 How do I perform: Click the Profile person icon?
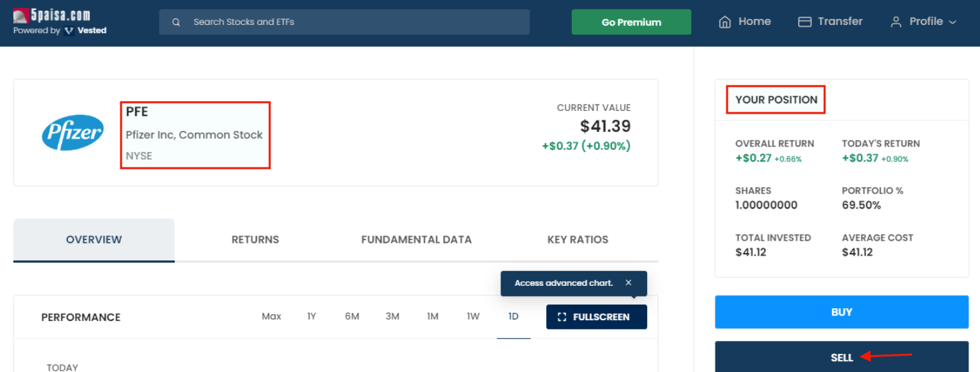point(896,22)
